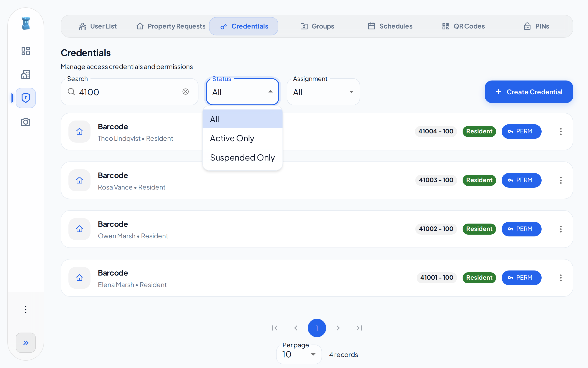Click the castle logo icon in sidebar
The width and height of the screenshot is (588, 368).
point(26,24)
